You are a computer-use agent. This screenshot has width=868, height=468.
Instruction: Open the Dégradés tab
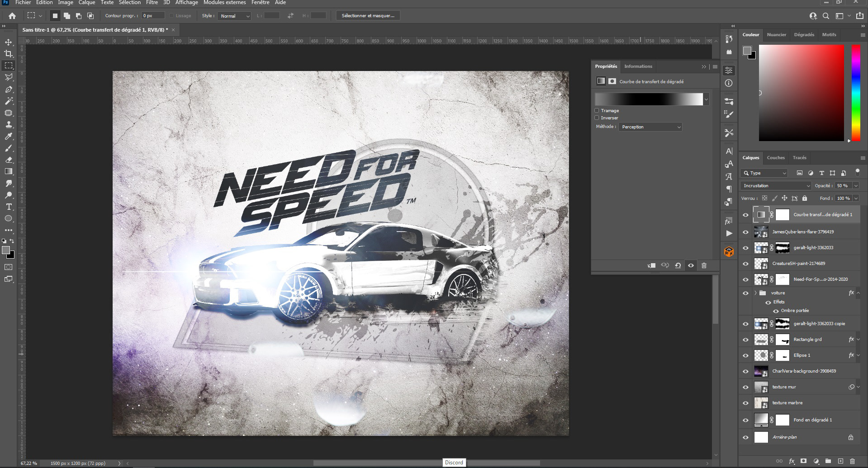tap(804, 35)
